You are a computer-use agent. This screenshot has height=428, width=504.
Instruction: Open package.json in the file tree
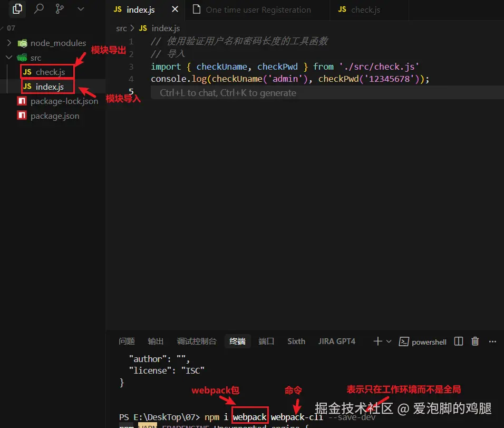pyautogui.click(x=55, y=116)
